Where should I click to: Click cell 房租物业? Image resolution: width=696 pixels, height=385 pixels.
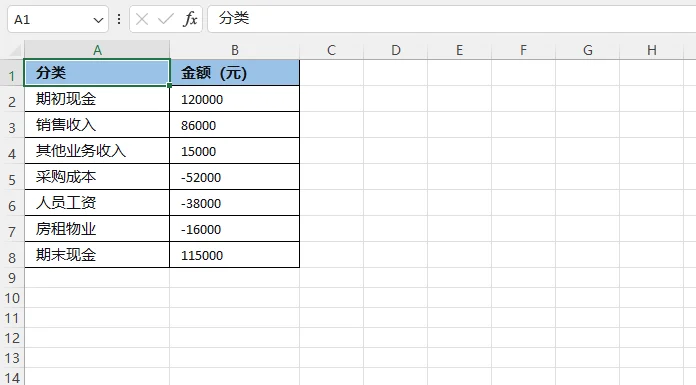click(97, 229)
